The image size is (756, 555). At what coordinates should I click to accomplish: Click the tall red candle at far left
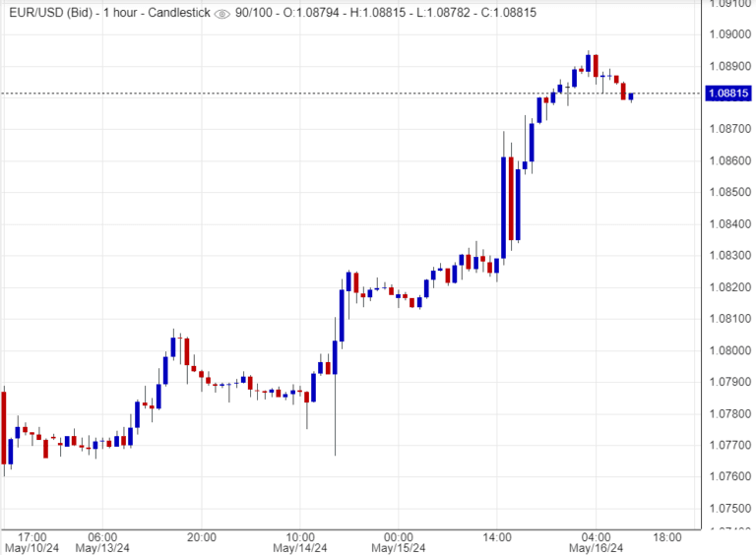coord(4,428)
